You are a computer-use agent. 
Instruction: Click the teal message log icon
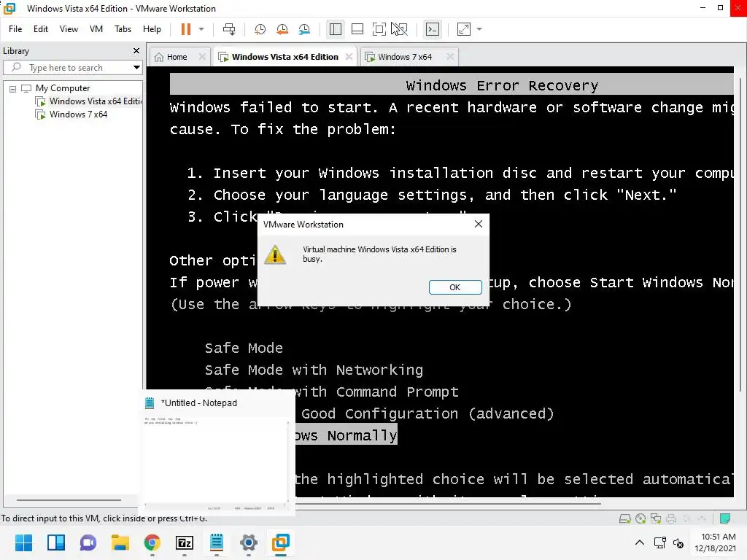[x=725, y=519]
